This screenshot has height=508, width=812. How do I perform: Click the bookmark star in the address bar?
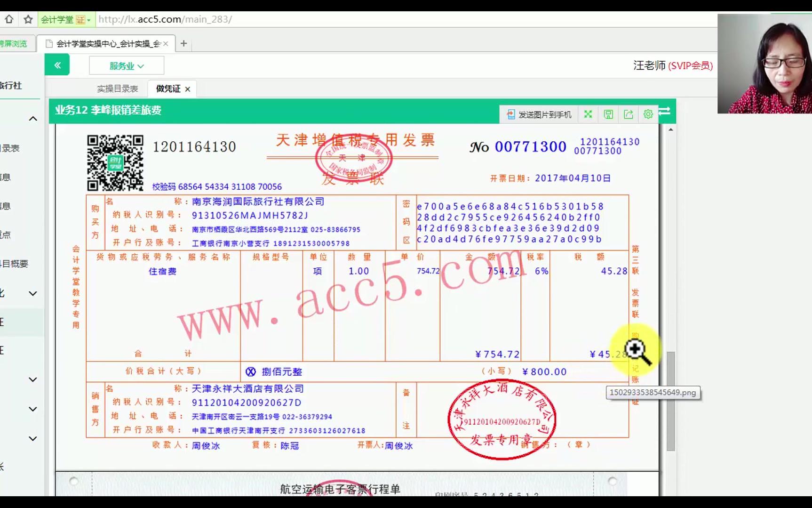(x=27, y=19)
